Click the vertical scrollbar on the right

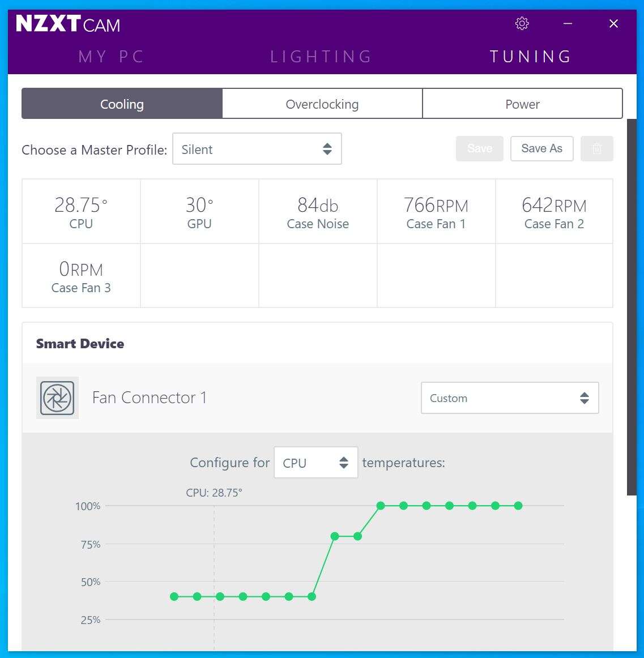pos(632,306)
